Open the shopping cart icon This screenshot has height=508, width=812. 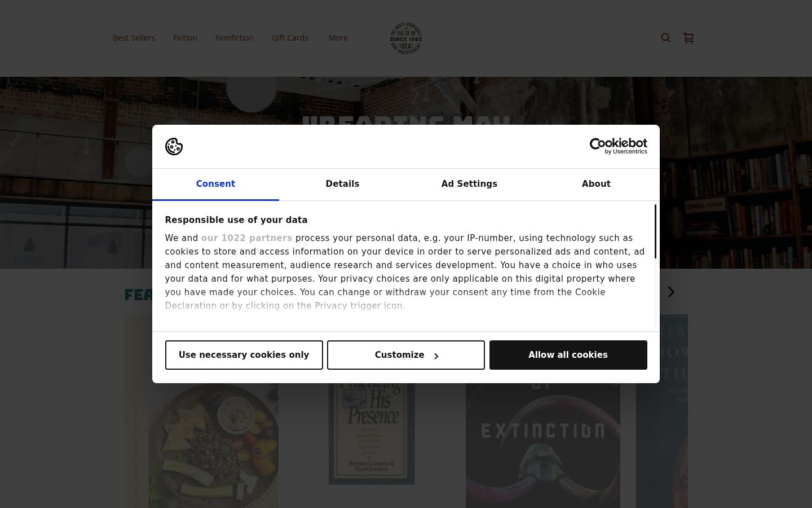click(x=689, y=38)
